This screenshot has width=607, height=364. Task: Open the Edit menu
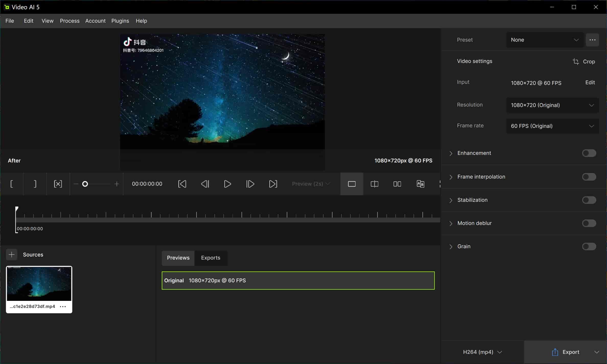point(29,21)
